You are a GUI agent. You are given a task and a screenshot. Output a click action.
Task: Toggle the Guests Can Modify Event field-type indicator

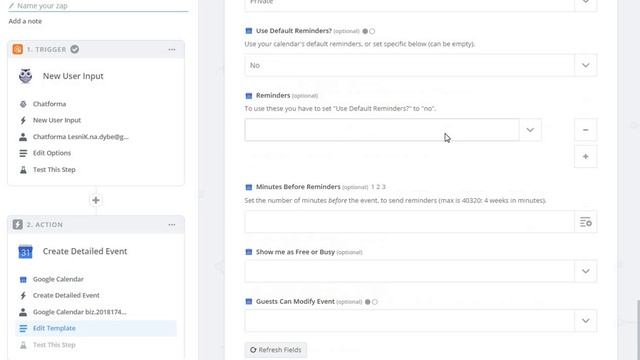point(371,302)
